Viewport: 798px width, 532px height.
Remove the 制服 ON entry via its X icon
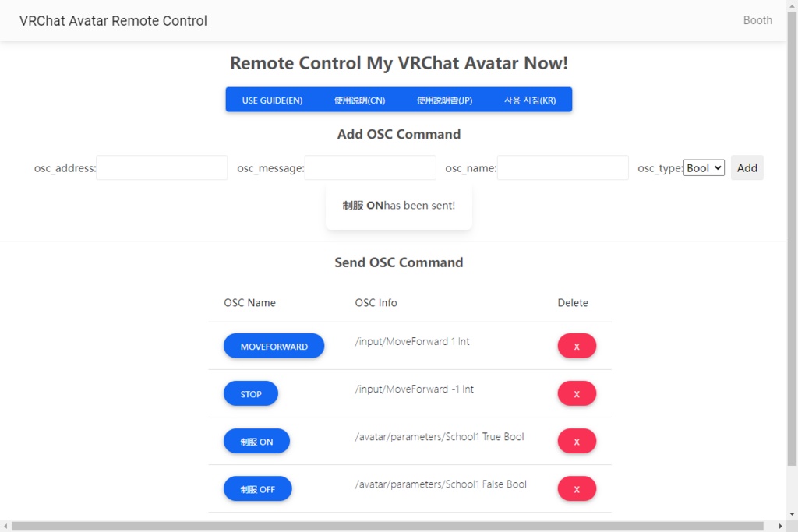577,441
